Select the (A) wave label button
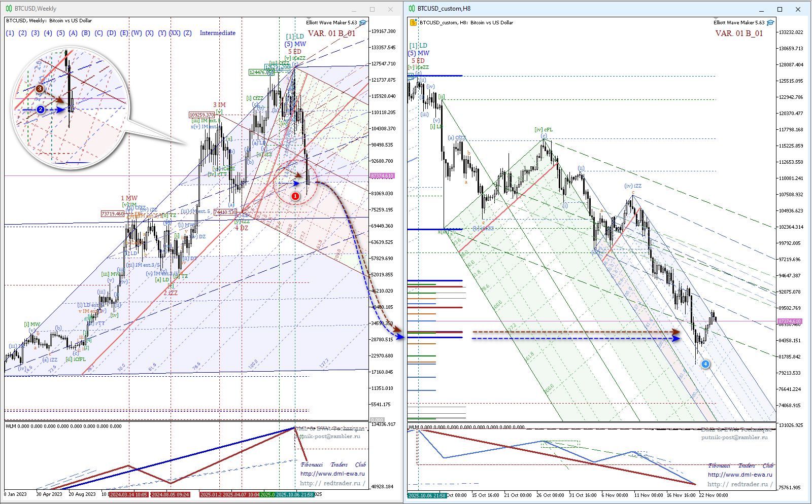 tap(73, 33)
